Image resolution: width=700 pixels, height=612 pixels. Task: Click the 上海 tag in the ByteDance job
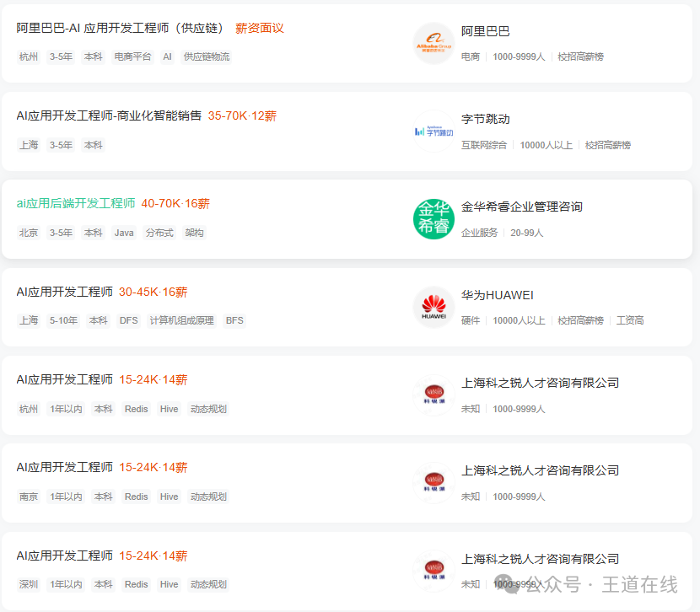tap(29, 145)
